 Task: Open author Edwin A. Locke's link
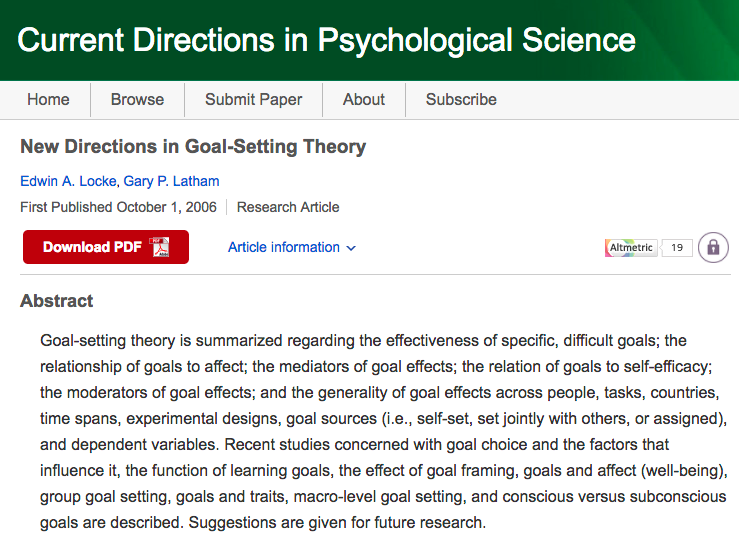[x=66, y=181]
